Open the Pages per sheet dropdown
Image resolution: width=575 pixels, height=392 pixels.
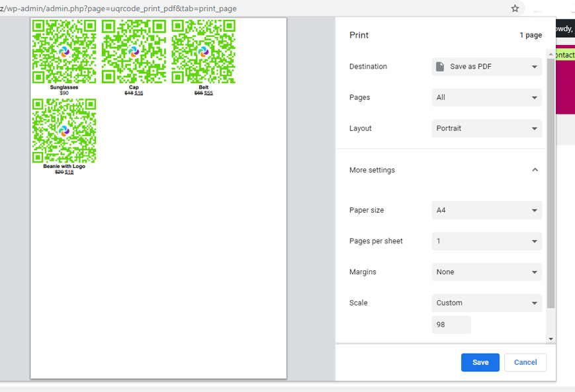486,241
